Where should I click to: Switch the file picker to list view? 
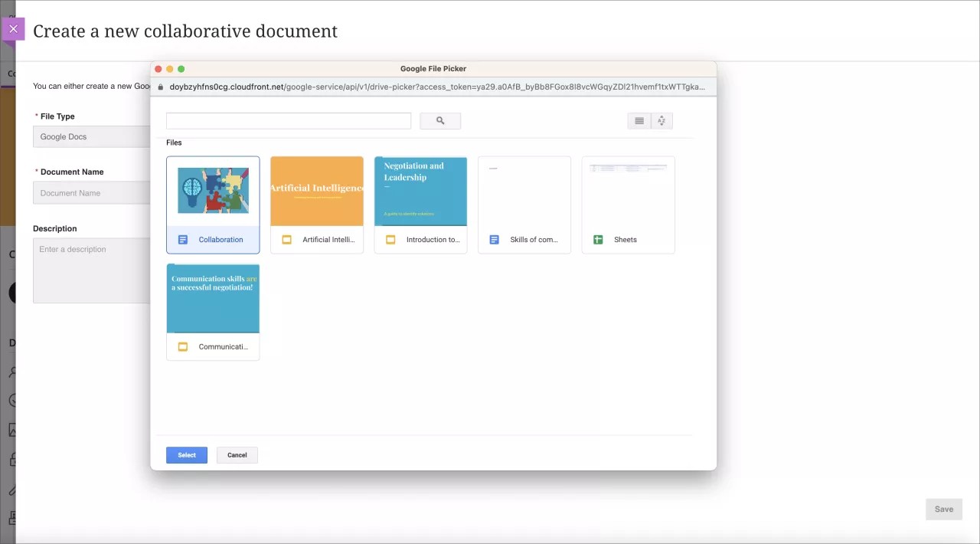tap(639, 120)
